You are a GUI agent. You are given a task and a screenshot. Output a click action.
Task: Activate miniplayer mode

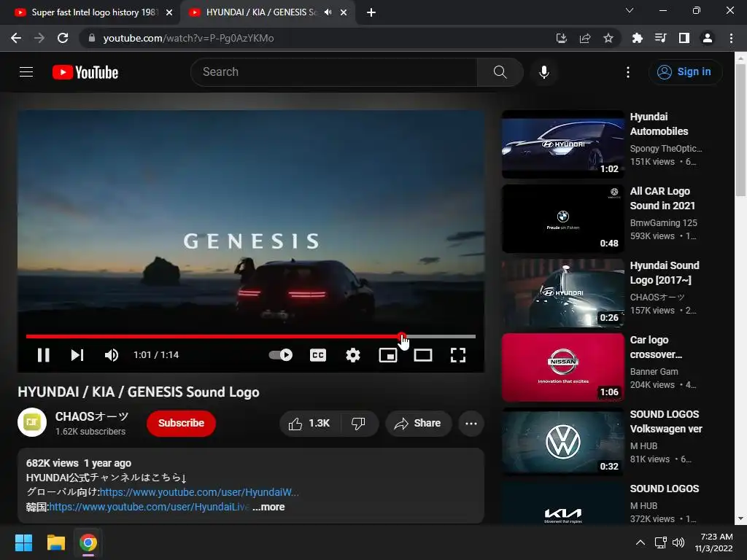click(388, 355)
